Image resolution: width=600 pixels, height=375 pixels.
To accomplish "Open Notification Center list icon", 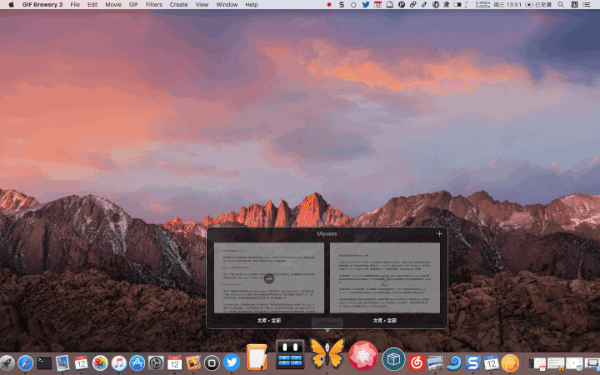I will tap(586, 5).
